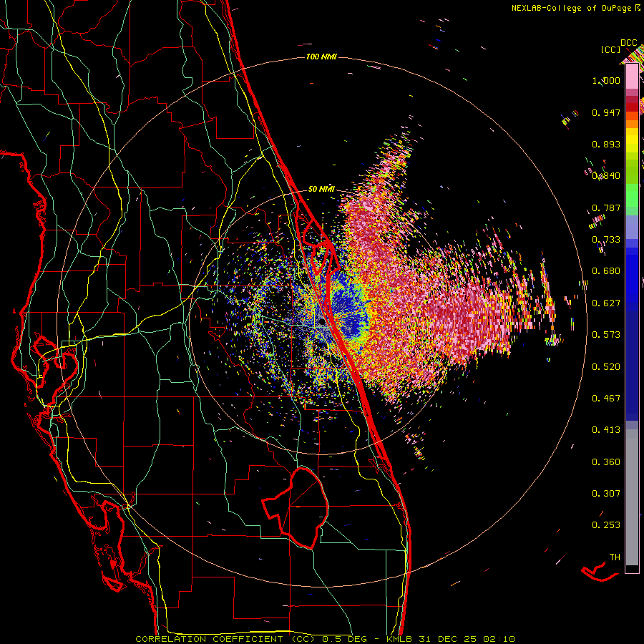
Task: Click the '0.627' legend value
Action: tap(606, 303)
